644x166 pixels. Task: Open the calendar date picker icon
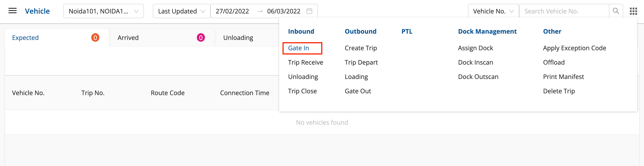pos(309,11)
